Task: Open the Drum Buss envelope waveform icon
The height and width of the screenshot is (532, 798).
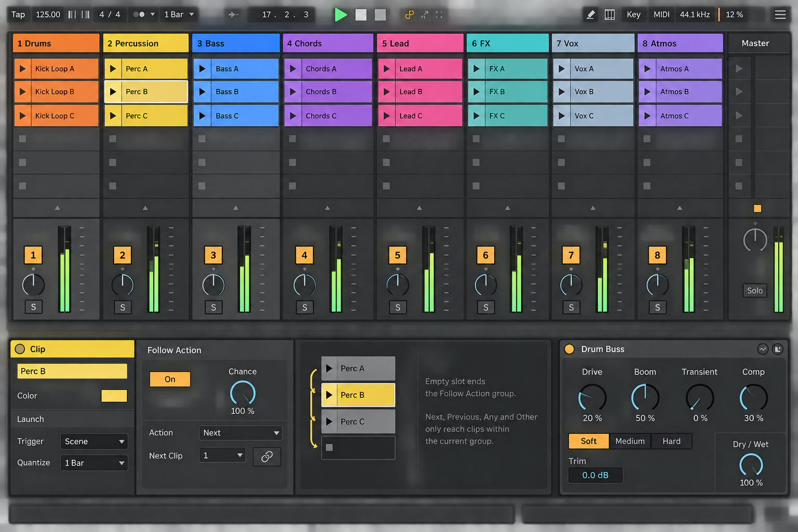Action: coord(763,349)
